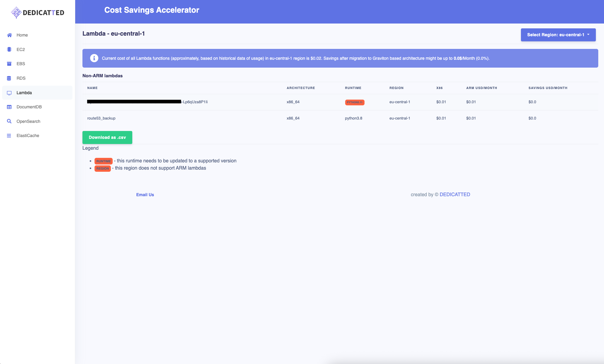Navigate to RDS
Viewport: 604px width, 364px height.
coord(37,78)
